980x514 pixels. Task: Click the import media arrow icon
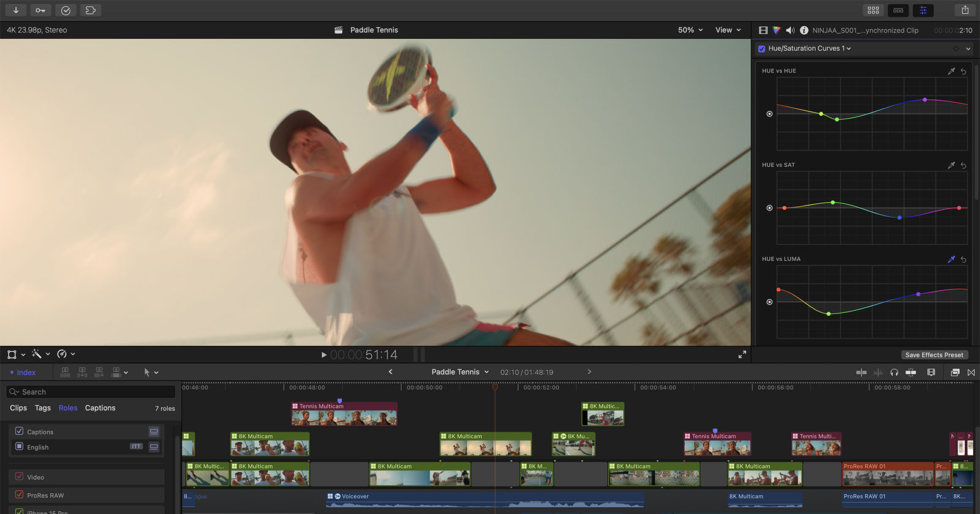pos(15,10)
